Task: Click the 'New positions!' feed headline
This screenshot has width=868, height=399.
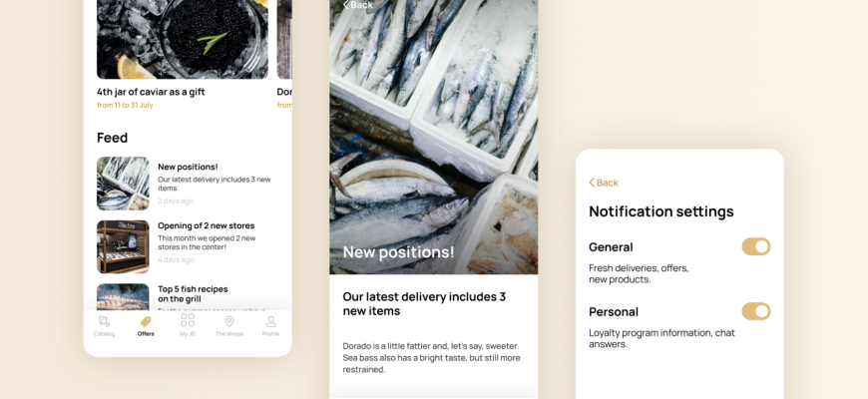Action: [x=188, y=167]
